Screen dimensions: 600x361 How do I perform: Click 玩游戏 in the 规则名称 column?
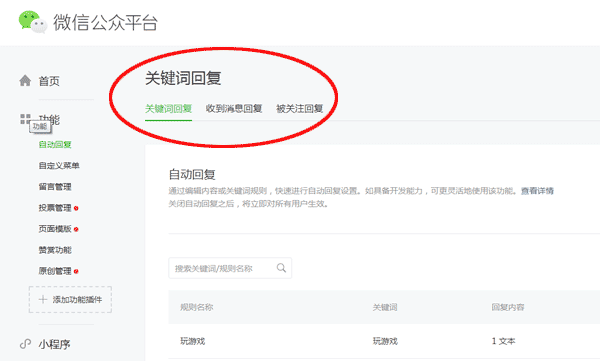pos(192,341)
